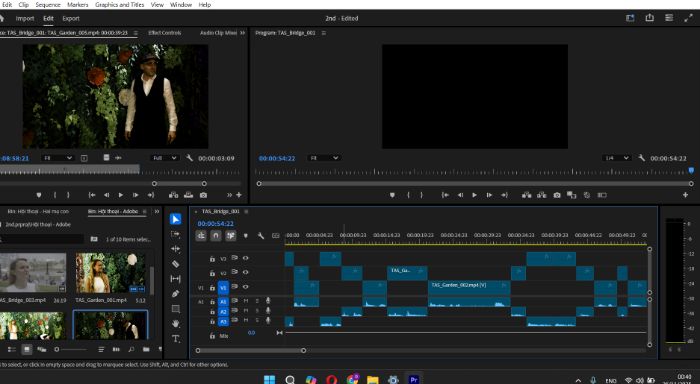Open Premiere Pro from the taskbar
700x384 pixels.
pos(413,380)
